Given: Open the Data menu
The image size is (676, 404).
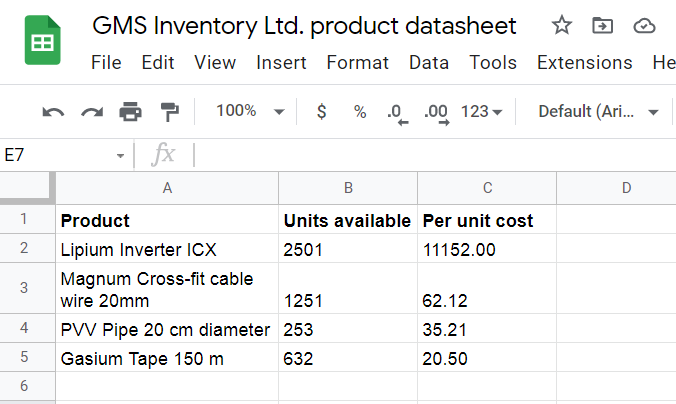Looking at the screenshot, I should (x=429, y=63).
